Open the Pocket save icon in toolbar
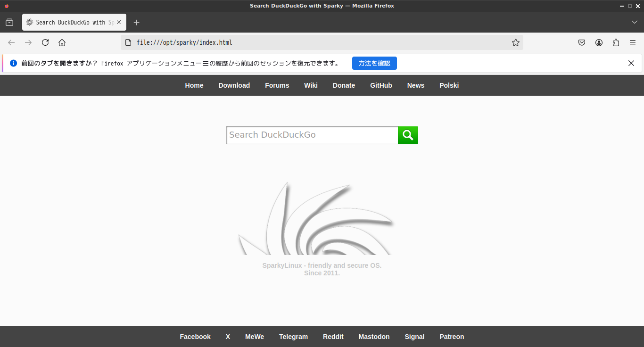Image resolution: width=644 pixels, height=347 pixels. click(x=582, y=42)
